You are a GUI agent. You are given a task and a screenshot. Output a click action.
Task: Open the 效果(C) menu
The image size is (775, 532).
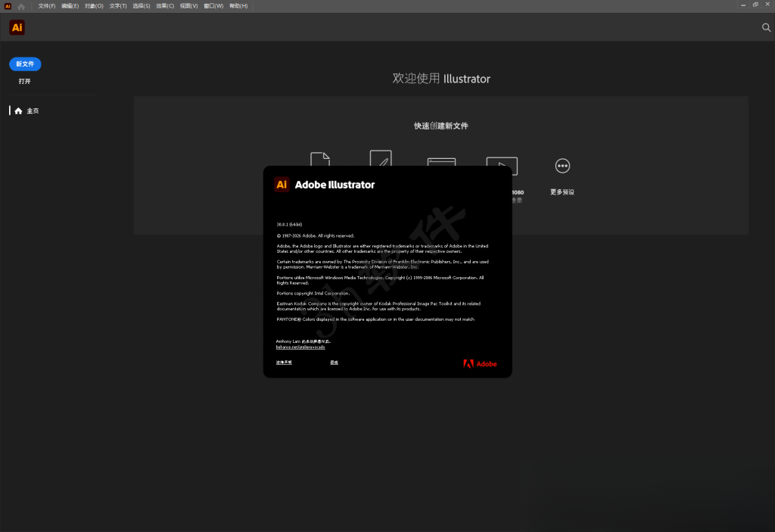[165, 6]
